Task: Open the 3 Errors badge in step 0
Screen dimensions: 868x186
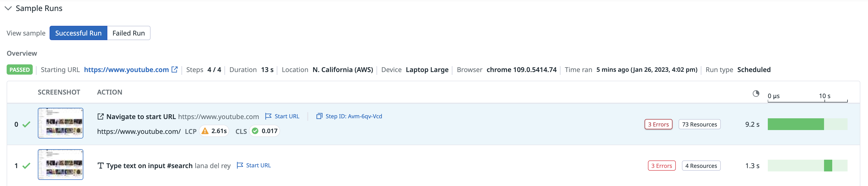Action: 658,124
